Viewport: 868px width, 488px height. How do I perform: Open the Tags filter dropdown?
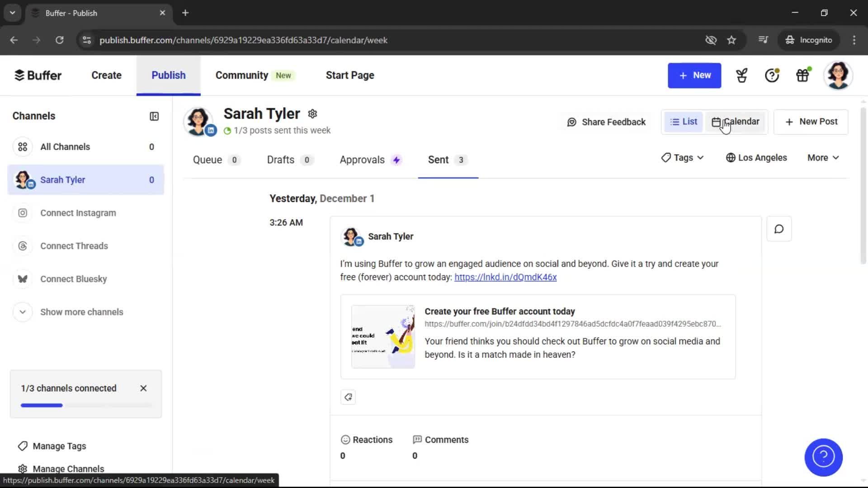(682, 158)
